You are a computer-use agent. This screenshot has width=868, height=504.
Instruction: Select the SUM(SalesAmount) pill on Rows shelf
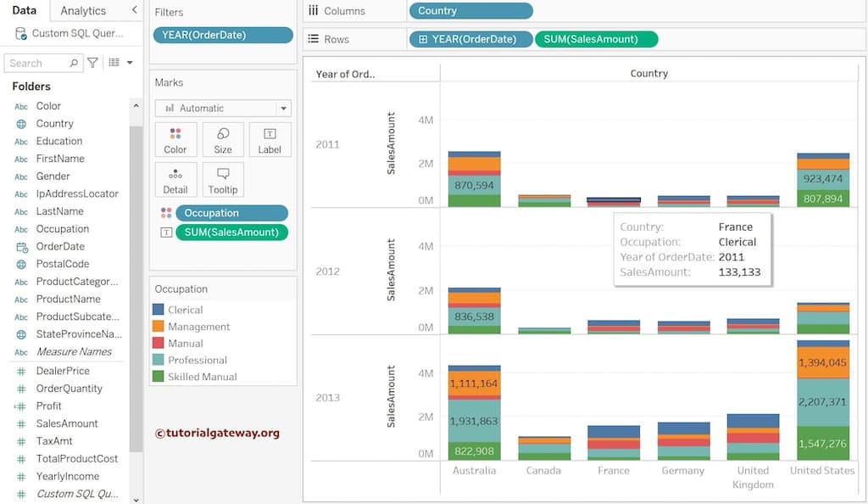tap(597, 39)
